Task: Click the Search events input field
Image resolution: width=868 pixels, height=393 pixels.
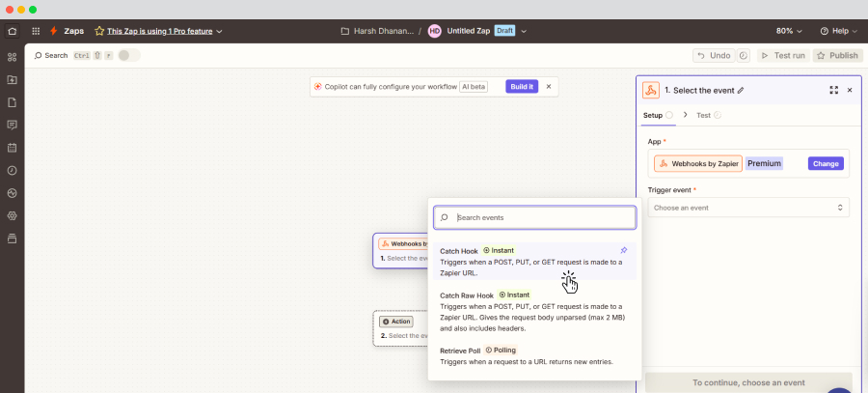Action: coord(540,217)
